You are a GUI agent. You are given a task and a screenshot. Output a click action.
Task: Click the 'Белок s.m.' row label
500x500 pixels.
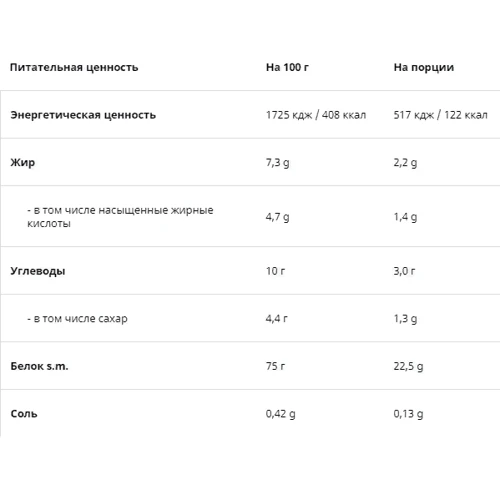point(39,366)
